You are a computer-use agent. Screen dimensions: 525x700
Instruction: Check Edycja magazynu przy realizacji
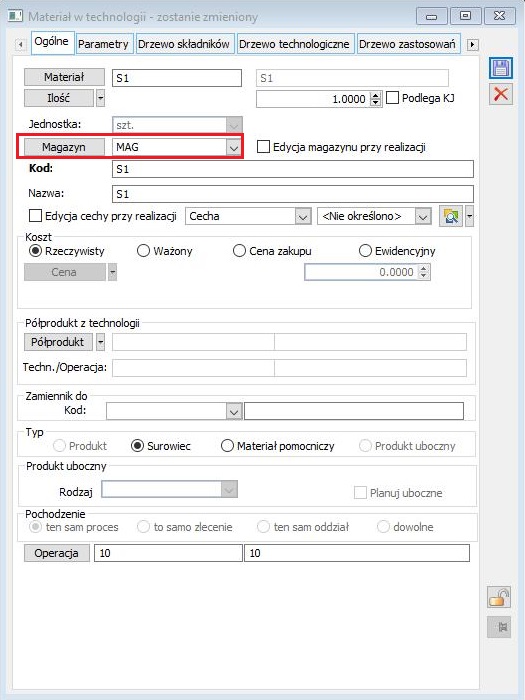click(x=263, y=147)
